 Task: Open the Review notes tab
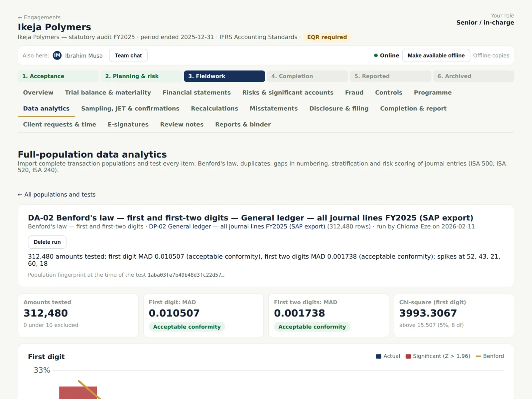tap(182, 125)
